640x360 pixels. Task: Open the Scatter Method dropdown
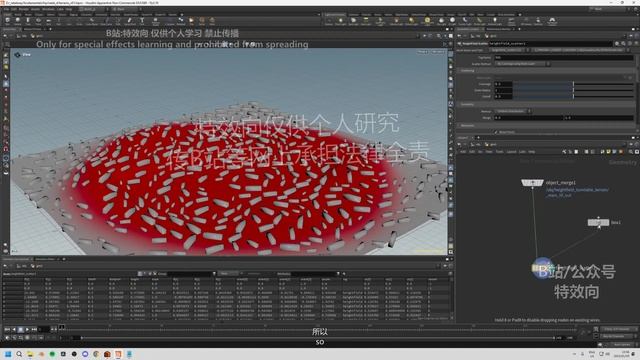coord(522,64)
